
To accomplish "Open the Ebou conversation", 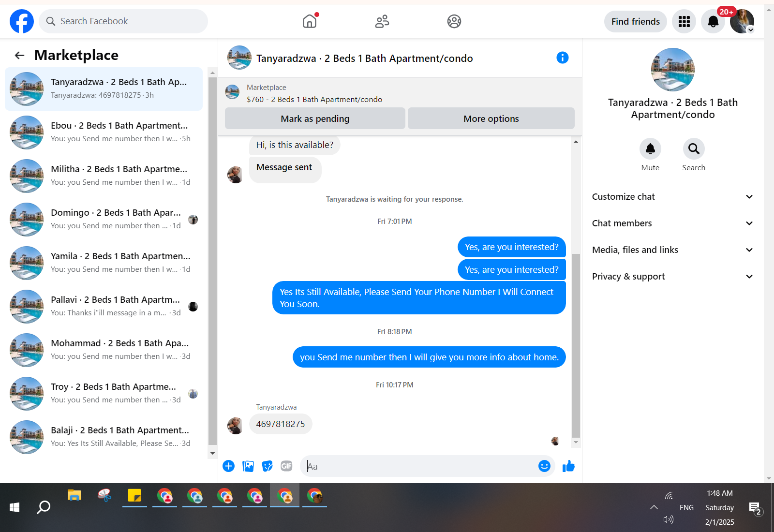I will (104, 133).
